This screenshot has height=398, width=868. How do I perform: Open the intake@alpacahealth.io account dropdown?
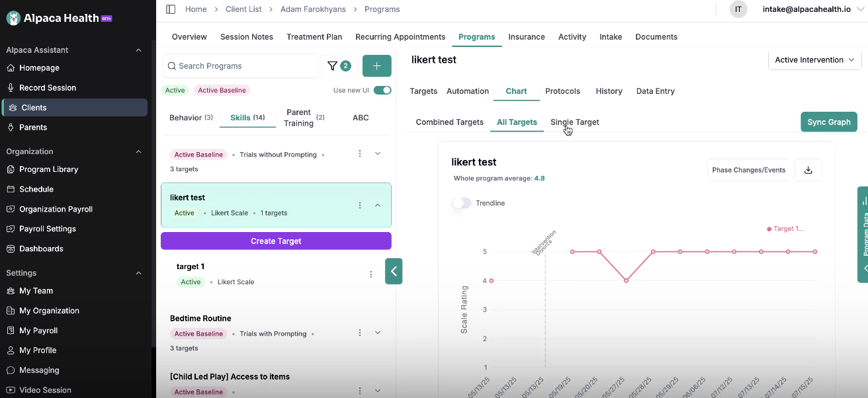tap(813, 9)
